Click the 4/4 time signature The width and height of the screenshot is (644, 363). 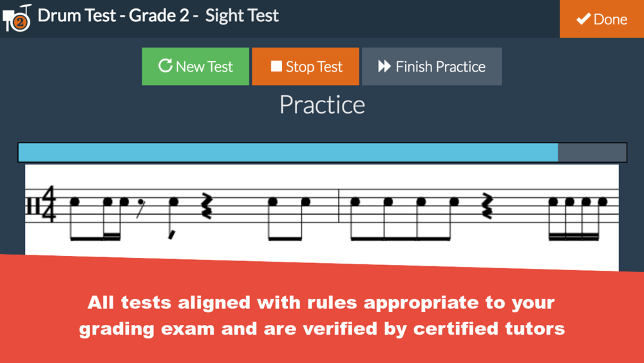pos(50,204)
